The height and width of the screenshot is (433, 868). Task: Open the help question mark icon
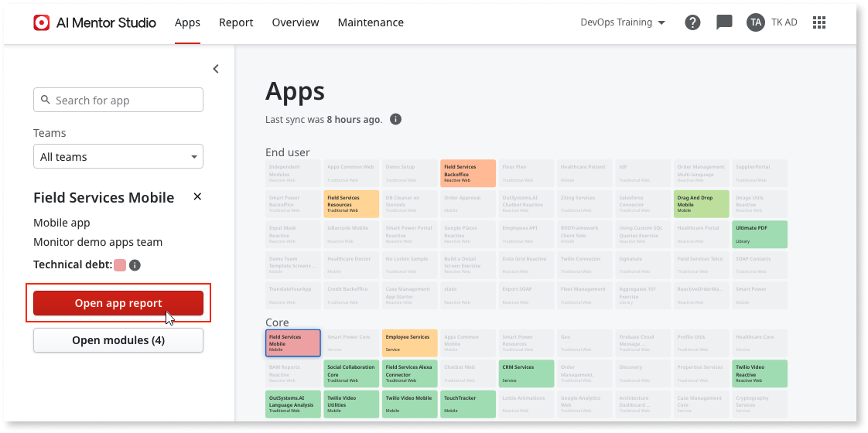coord(692,22)
